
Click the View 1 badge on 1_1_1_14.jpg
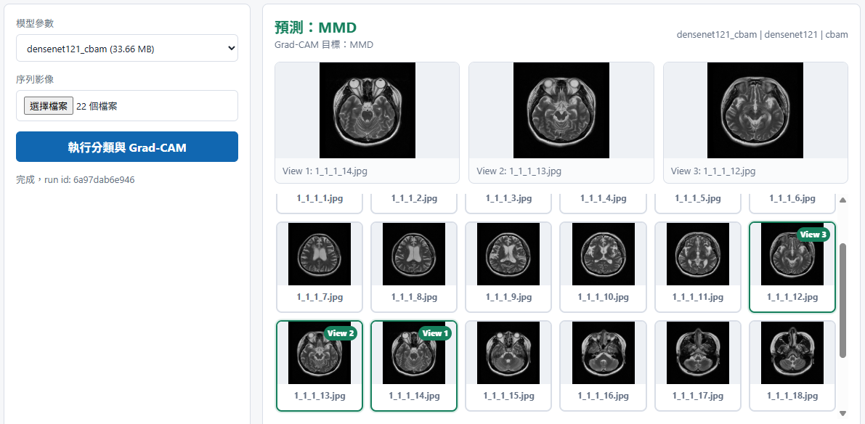tap(435, 333)
